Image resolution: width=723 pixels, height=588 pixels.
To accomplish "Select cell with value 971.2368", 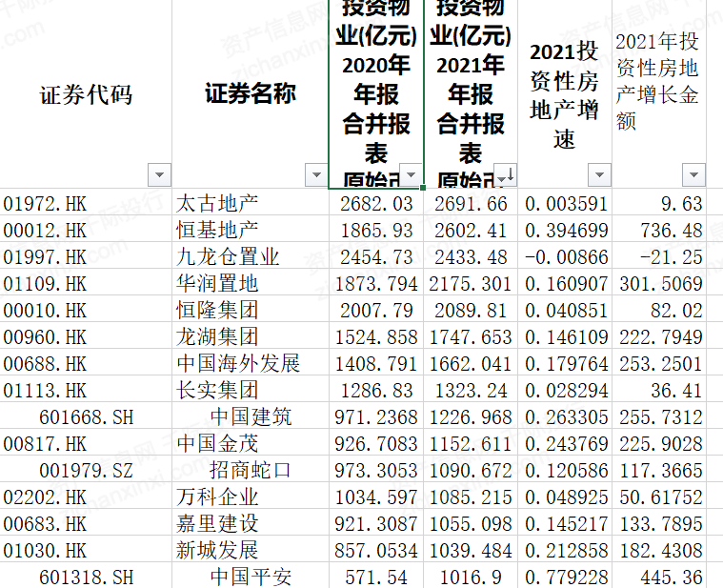I will [376, 416].
